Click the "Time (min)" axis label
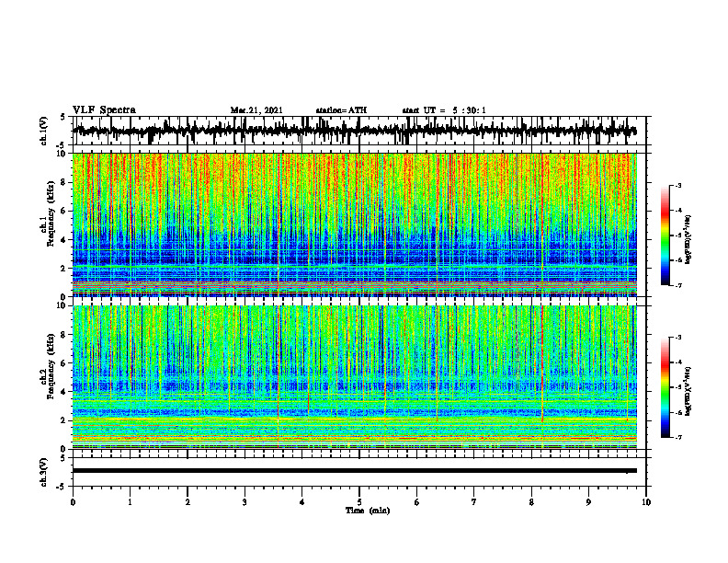The image size is (728, 563). [x=368, y=511]
